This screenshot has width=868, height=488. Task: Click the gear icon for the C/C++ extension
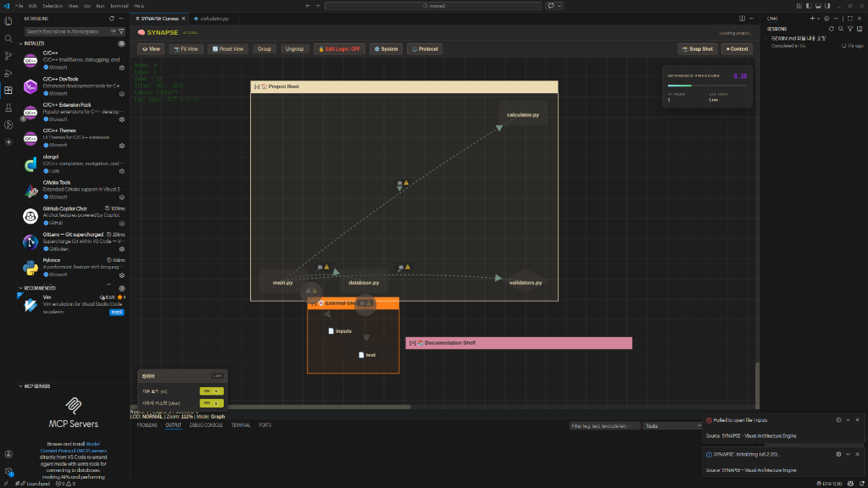coord(122,67)
